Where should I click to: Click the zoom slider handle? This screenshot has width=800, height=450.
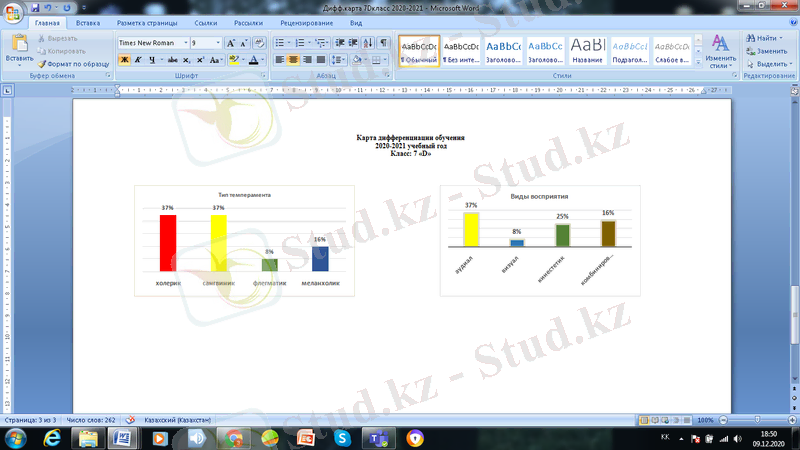(x=757, y=420)
